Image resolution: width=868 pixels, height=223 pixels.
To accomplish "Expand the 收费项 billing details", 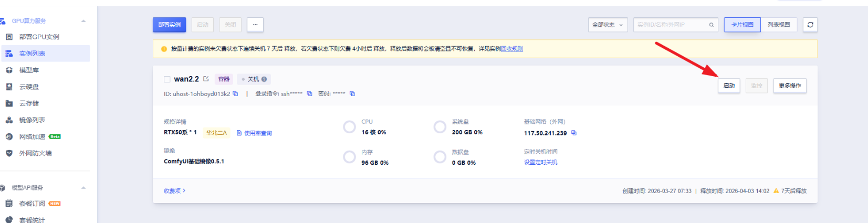I will point(174,191).
